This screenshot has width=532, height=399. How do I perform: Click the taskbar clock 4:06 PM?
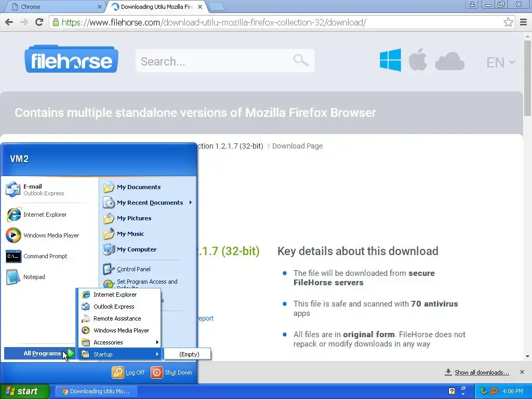[x=513, y=391]
